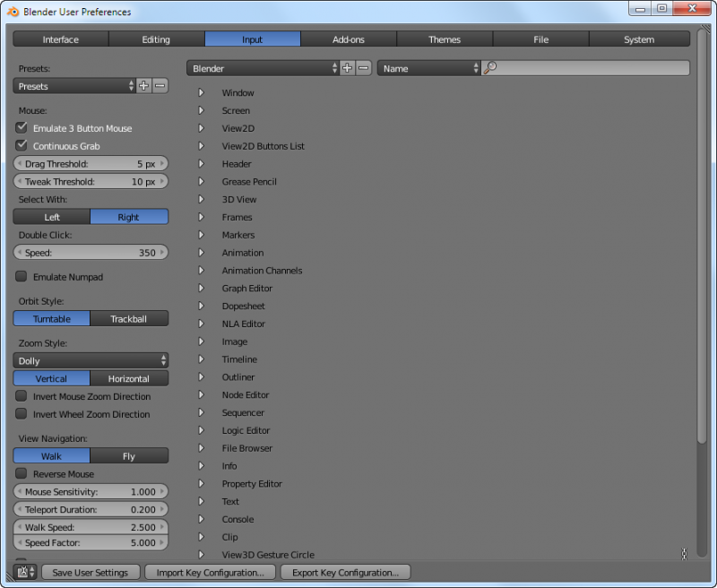Open the Themes tab
This screenshot has height=588, width=717.
click(445, 39)
